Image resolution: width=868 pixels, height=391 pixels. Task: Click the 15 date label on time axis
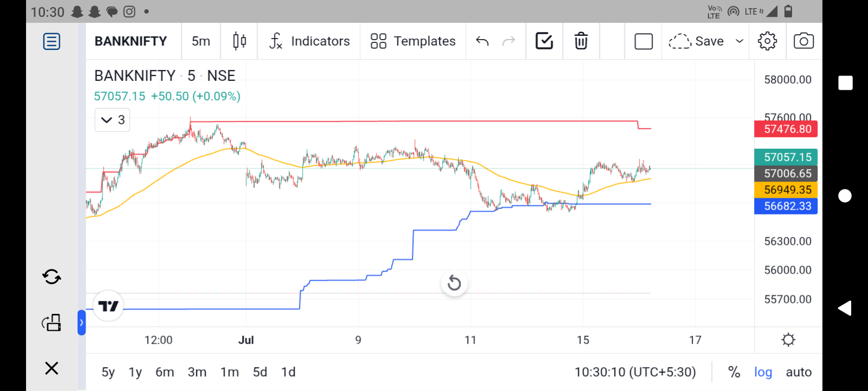pyautogui.click(x=583, y=340)
